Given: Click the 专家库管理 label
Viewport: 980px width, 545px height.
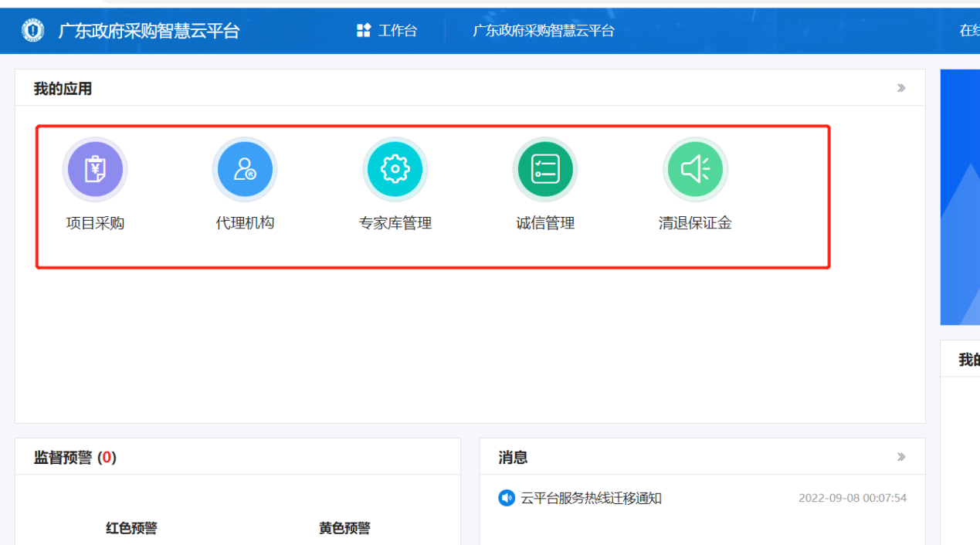Looking at the screenshot, I should (x=395, y=223).
